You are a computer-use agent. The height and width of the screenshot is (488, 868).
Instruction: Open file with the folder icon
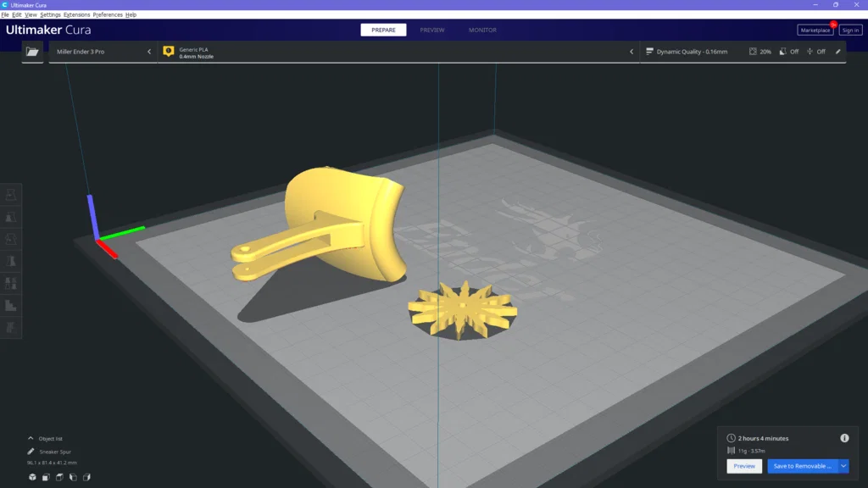32,52
